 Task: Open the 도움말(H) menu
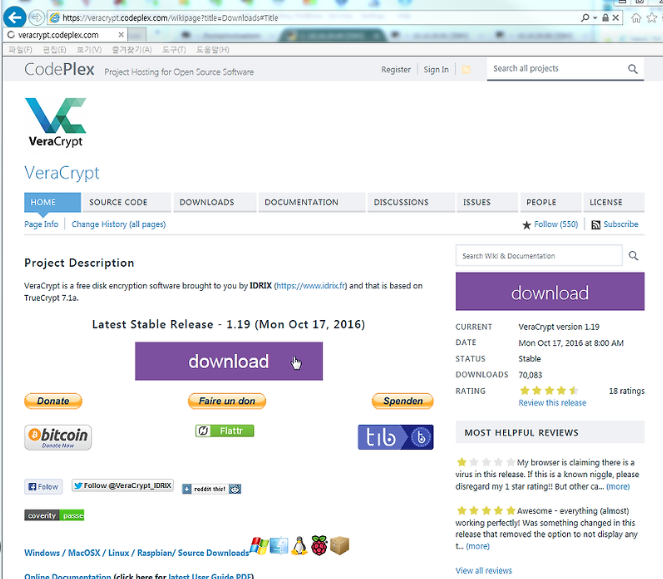[213, 49]
